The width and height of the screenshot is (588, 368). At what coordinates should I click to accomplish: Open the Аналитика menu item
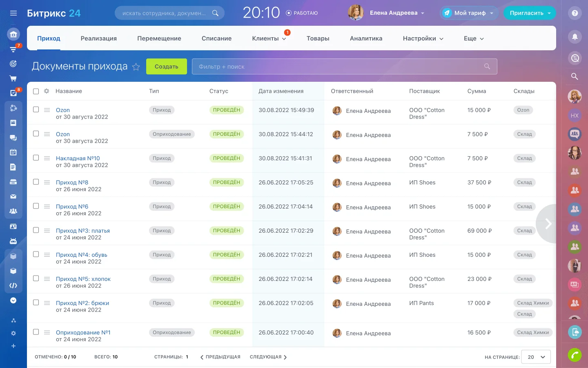click(366, 38)
